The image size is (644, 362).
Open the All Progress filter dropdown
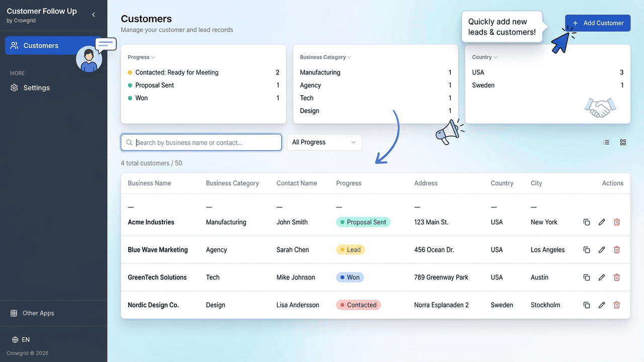324,142
